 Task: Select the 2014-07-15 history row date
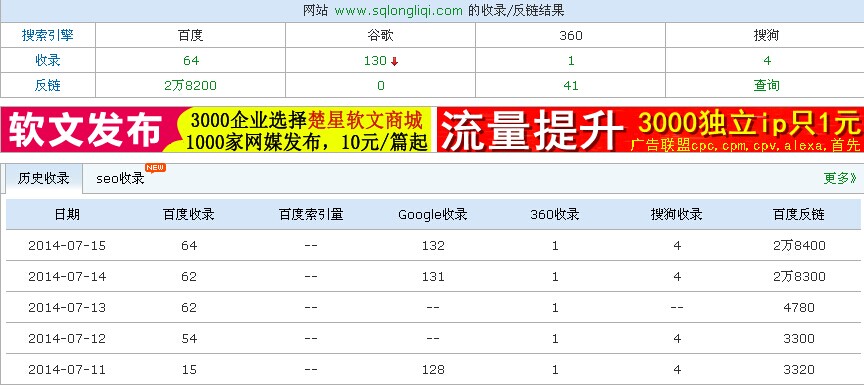click(67, 246)
